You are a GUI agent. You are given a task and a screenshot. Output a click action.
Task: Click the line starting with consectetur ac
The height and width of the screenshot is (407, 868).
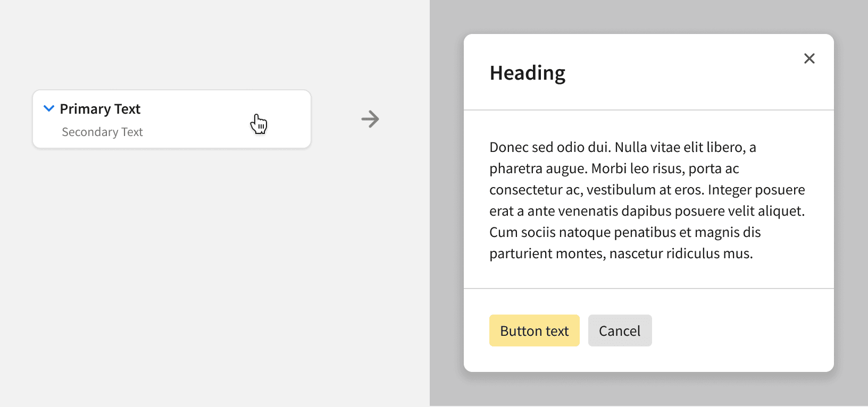coord(647,190)
